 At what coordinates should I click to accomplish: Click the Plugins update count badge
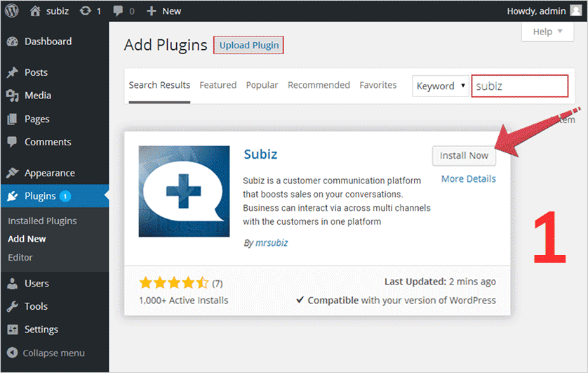click(65, 196)
